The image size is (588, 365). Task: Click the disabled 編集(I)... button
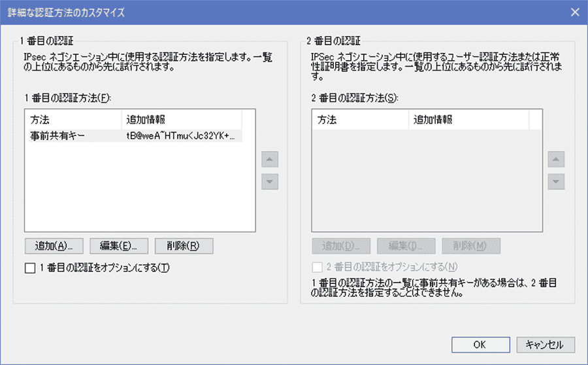pos(406,246)
